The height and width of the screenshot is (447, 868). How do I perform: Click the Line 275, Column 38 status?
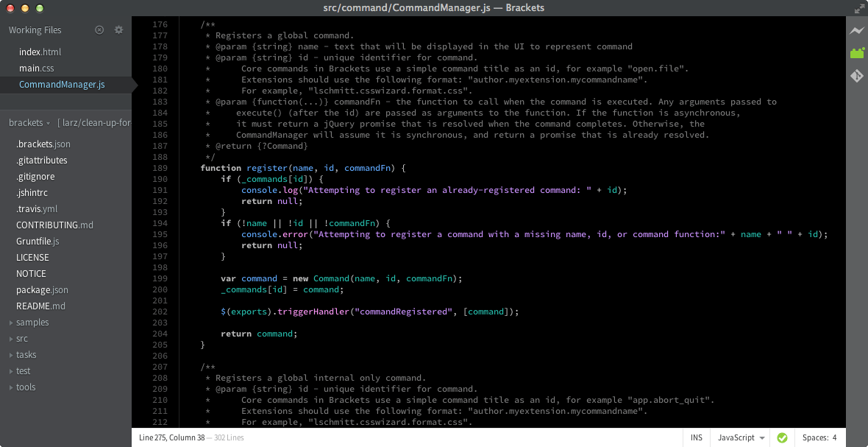tap(172, 437)
